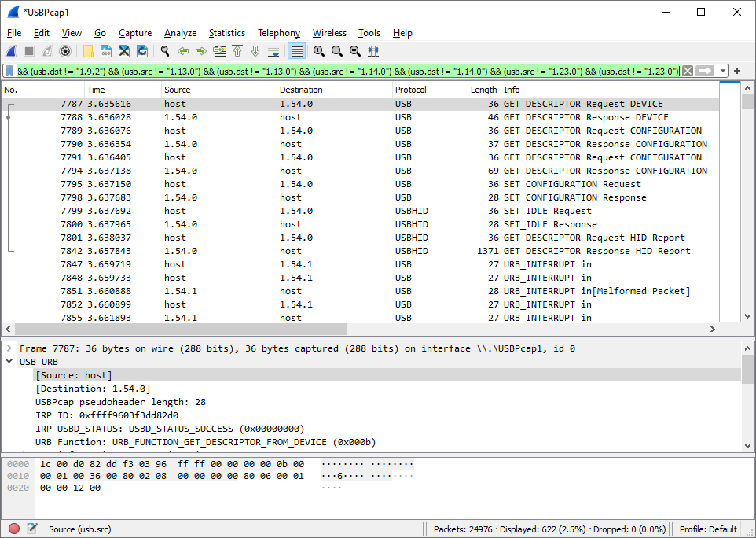Open the Statistics menu
Image resolution: width=756 pixels, height=538 pixels.
[226, 33]
